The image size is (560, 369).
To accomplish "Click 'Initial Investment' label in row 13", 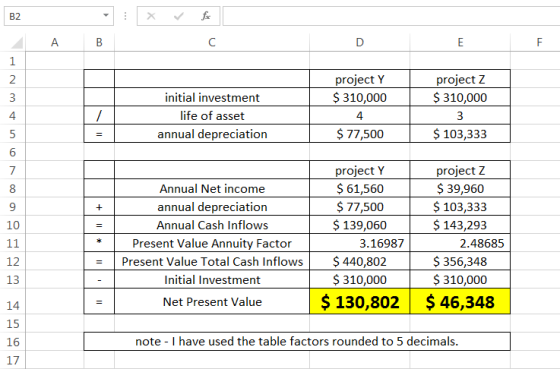I will point(212,280).
